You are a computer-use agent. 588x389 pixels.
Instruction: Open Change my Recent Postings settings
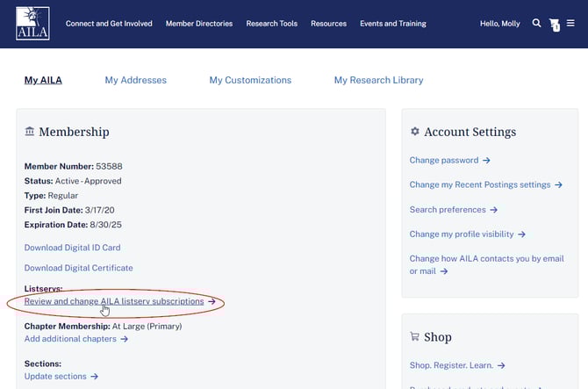[480, 184]
